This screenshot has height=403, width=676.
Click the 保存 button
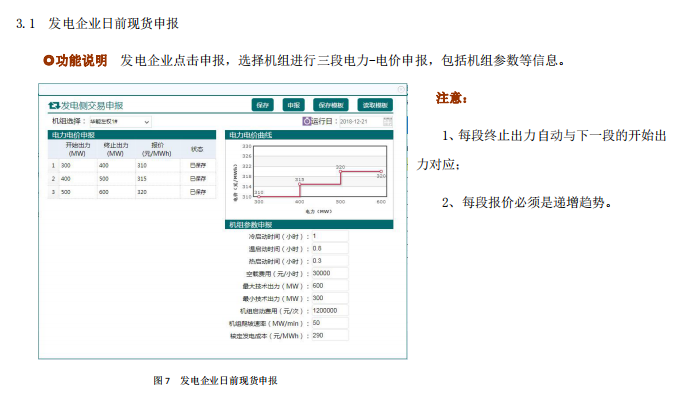click(x=263, y=104)
